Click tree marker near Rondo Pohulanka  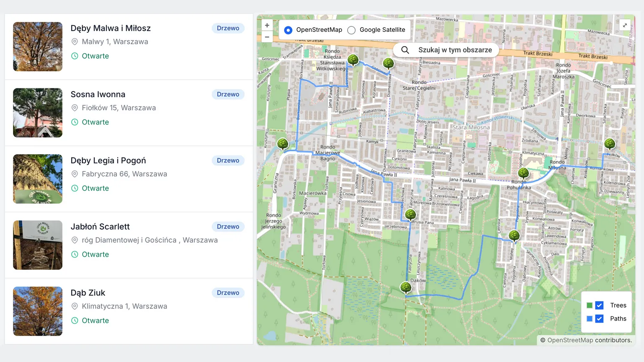[x=523, y=173]
